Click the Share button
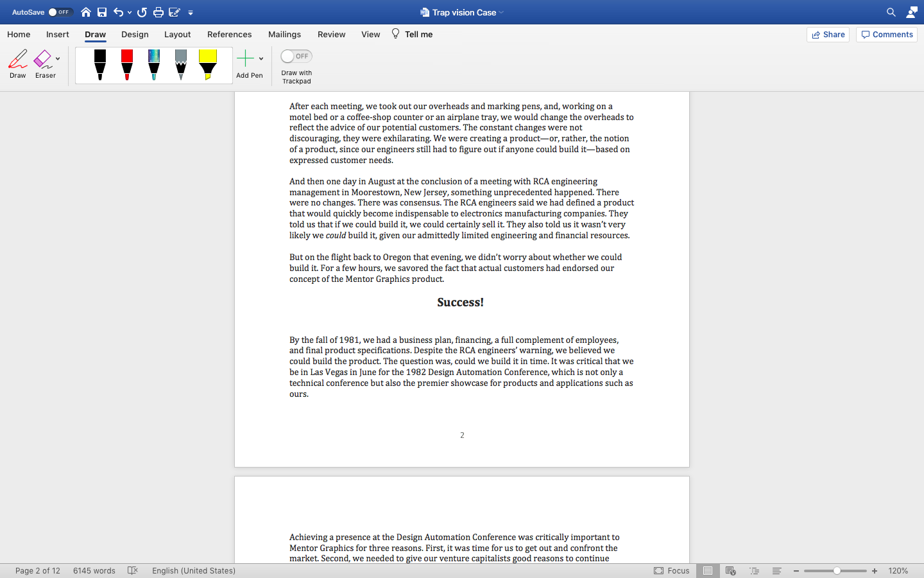The width and height of the screenshot is (924, 578). click(x=828, y=35)
